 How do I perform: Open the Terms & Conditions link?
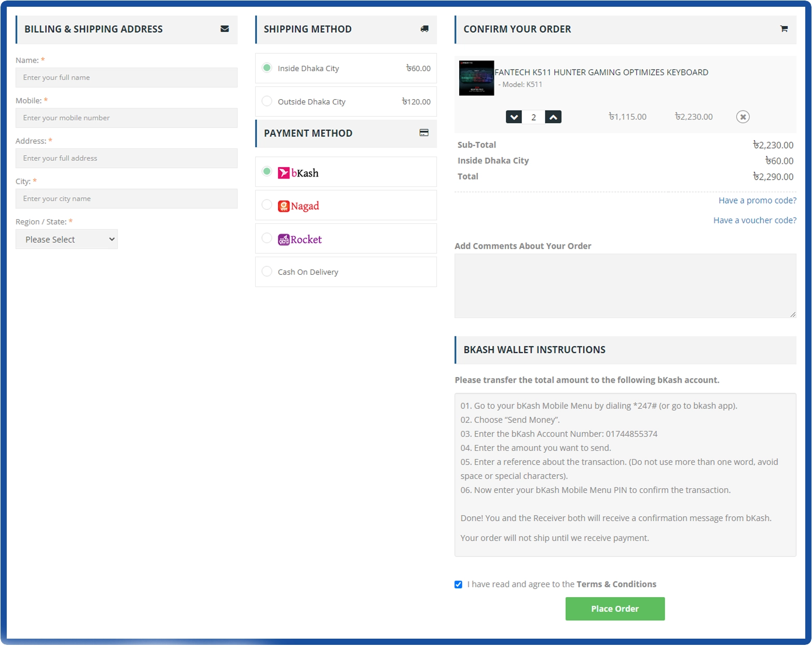616,584
